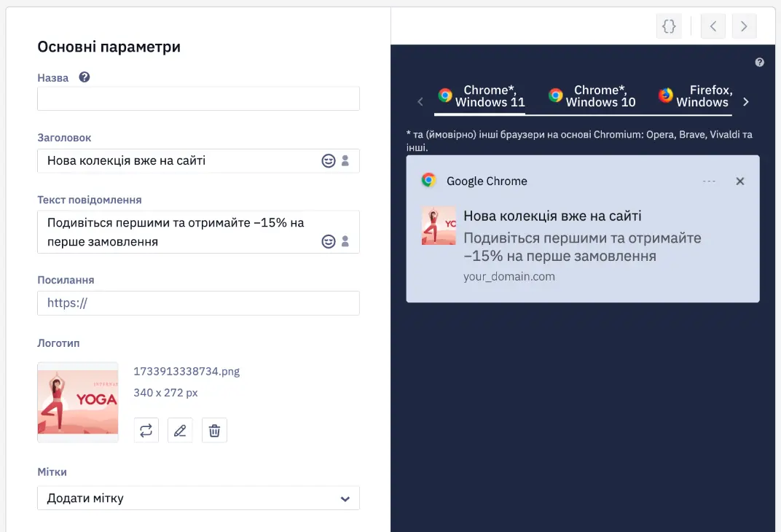The height and width of the screenshot is (532, 781).
Task: Open the curly braces code view
Action: click(669, 26)
